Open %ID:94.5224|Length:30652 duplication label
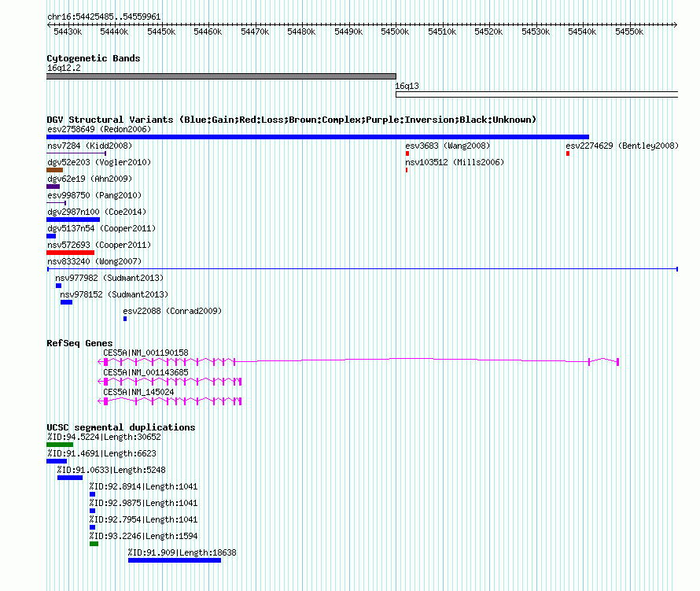Screen dimensions: 700x591 (104, 437)
